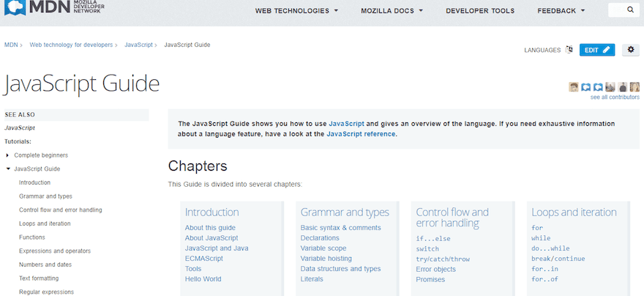Select Grammar and types in sidebar
Image resolution: width=644 pixels, height=296 pixels.
[x=45, y=196]
